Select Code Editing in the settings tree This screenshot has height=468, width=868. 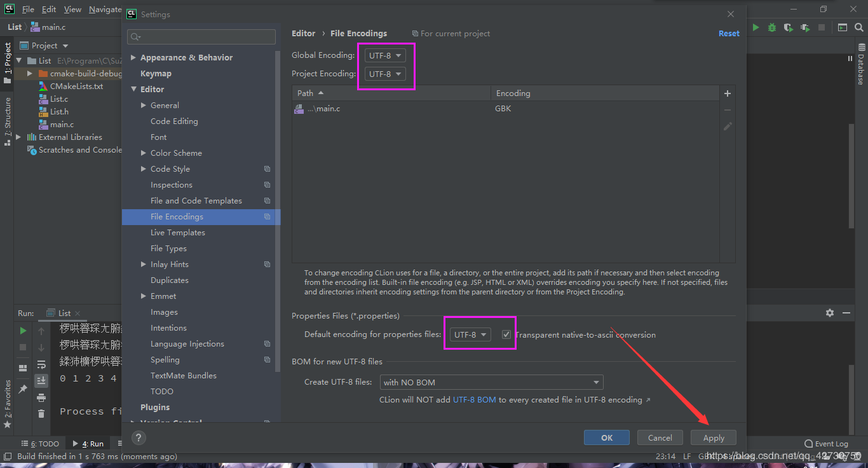[x=174, y=121]
